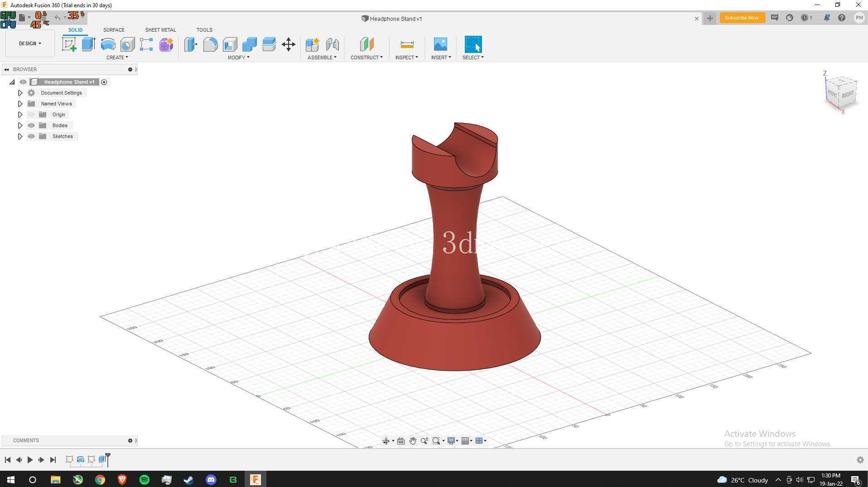The width and height of the screenshot is (868, 487).
Task: Select the Insert Image tool
Action: tap(440, 44)
